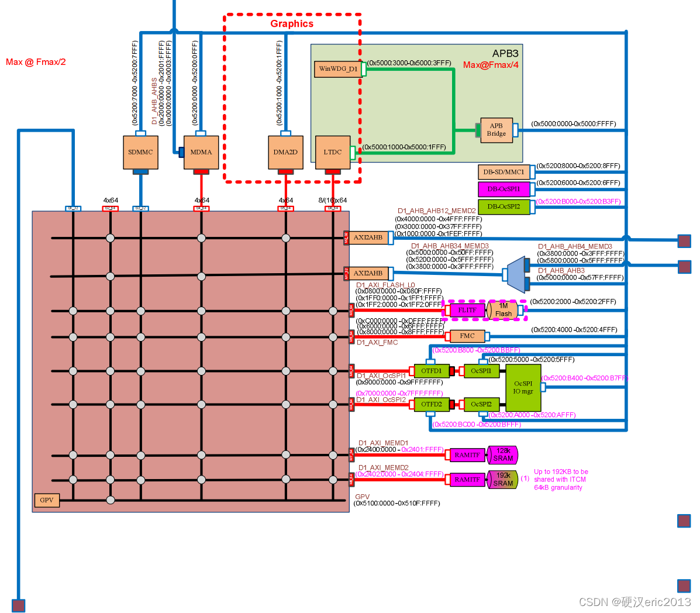Select the D1_AXI_OcSPI2 label
Image resolution: width=700 pixels, height=613 pixels.
tap(381, 400)
